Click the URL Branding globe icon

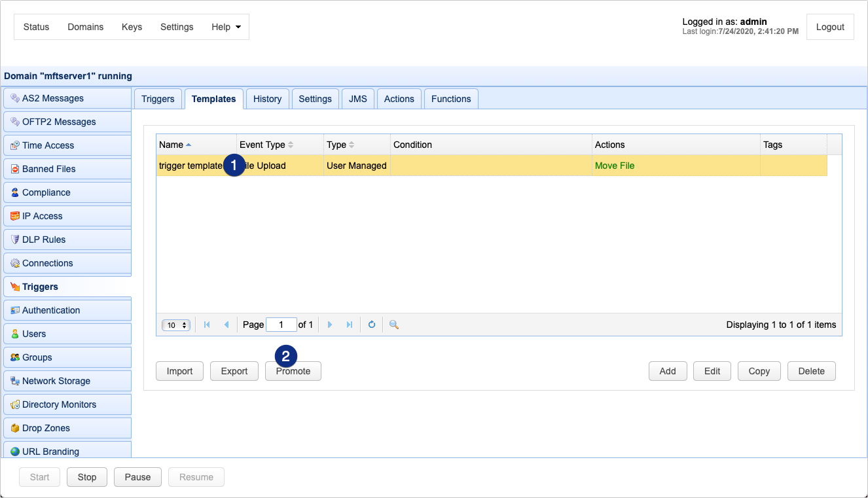point(15,452)
